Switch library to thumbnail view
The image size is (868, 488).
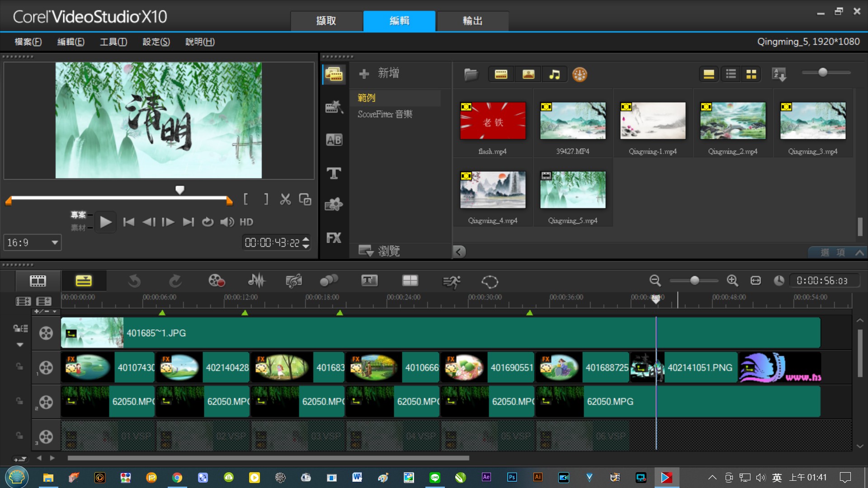click(751, 75)
